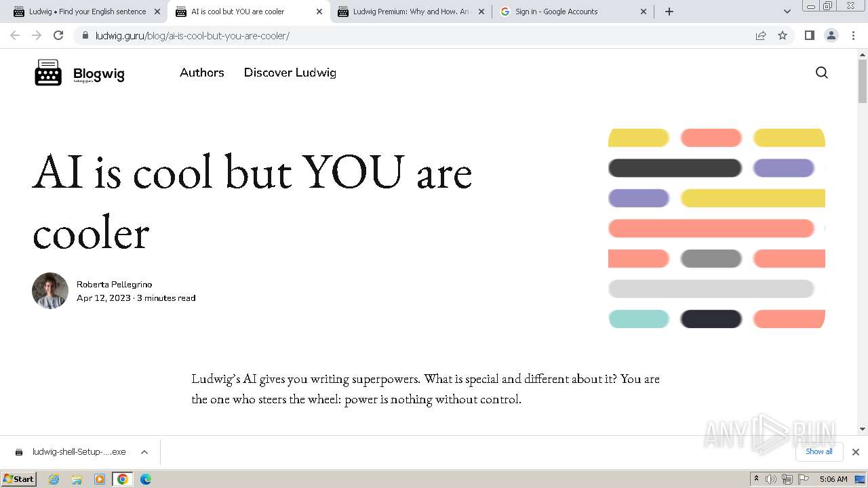Click the Blogwig site name text
The width and height of the screenshot is (868, 488).
point(99,74)
